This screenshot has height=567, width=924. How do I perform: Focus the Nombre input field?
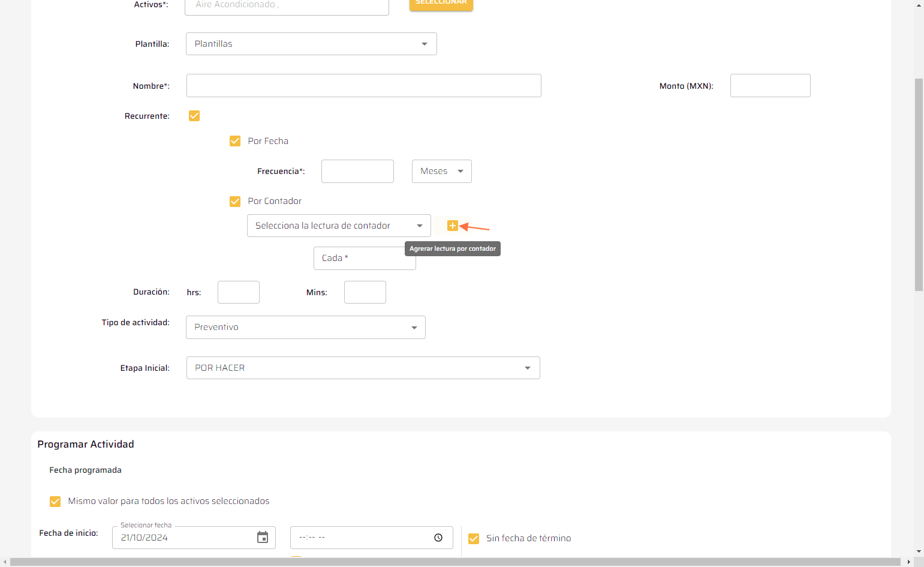[x=364, y=86]
